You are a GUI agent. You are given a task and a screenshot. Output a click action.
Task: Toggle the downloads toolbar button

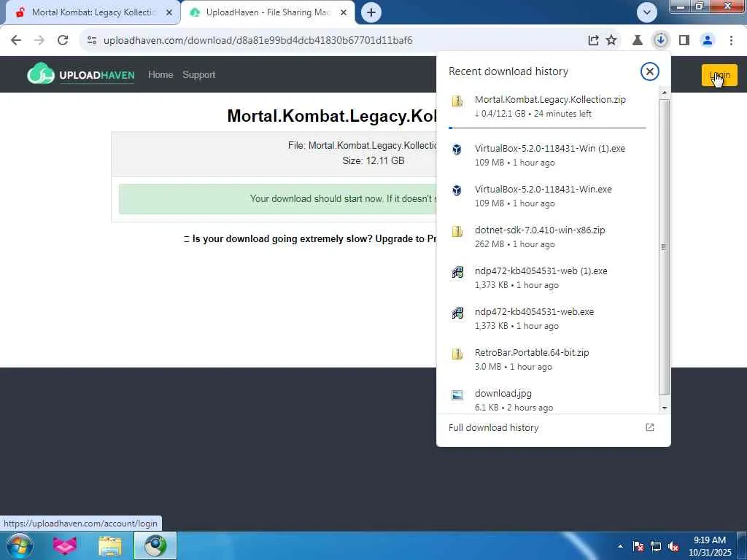(x=660, y=40)
